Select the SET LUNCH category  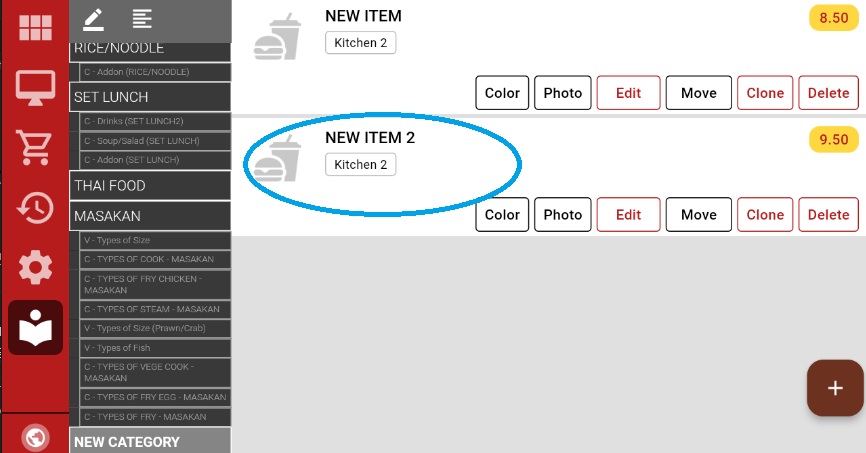(x=150, y=97)
